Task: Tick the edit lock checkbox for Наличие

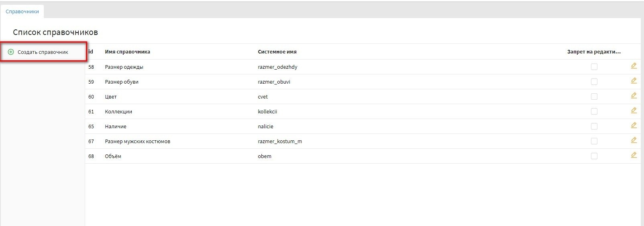Action: [594, 126]
